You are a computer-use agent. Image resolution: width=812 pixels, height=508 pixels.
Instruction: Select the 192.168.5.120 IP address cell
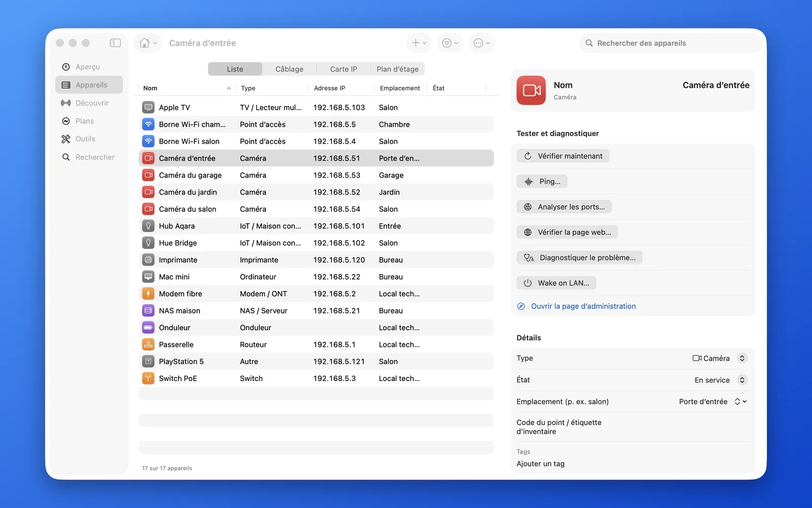coord(339,260)
